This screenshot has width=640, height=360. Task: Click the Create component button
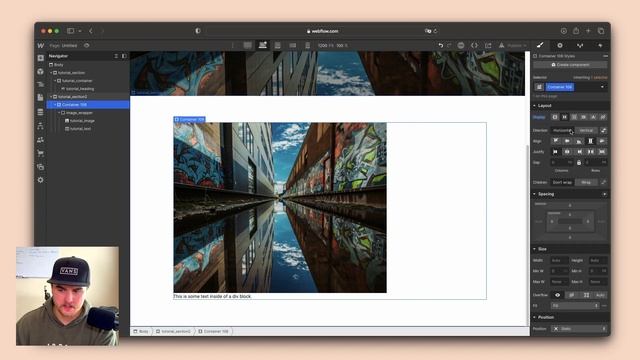tap(571, 65)
